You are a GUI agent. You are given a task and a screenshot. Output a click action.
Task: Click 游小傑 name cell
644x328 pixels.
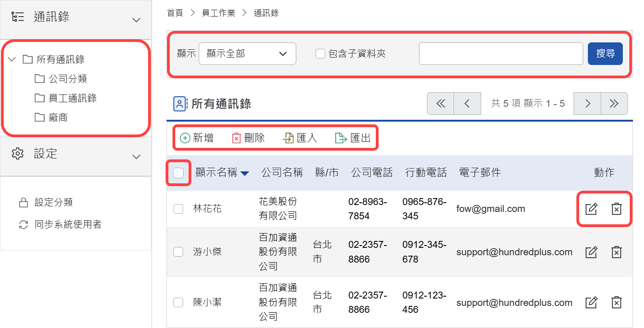pyautogui.click(x=207, y=252)
